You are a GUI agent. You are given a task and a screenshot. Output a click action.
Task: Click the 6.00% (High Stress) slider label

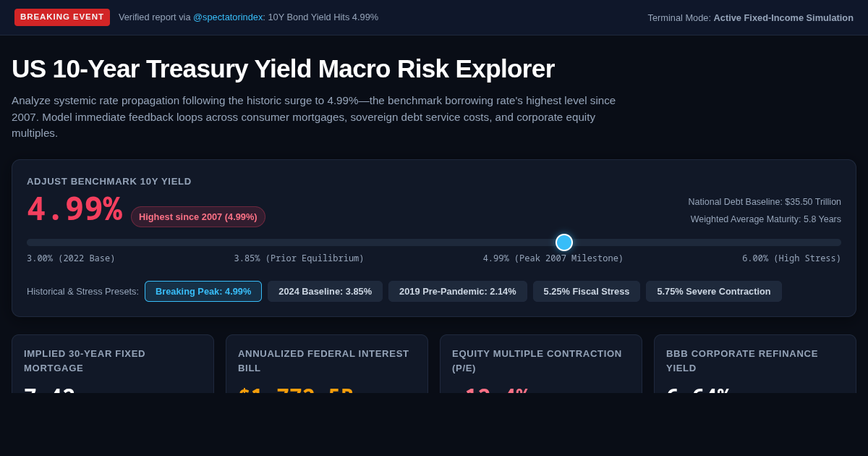pos(791,258)
